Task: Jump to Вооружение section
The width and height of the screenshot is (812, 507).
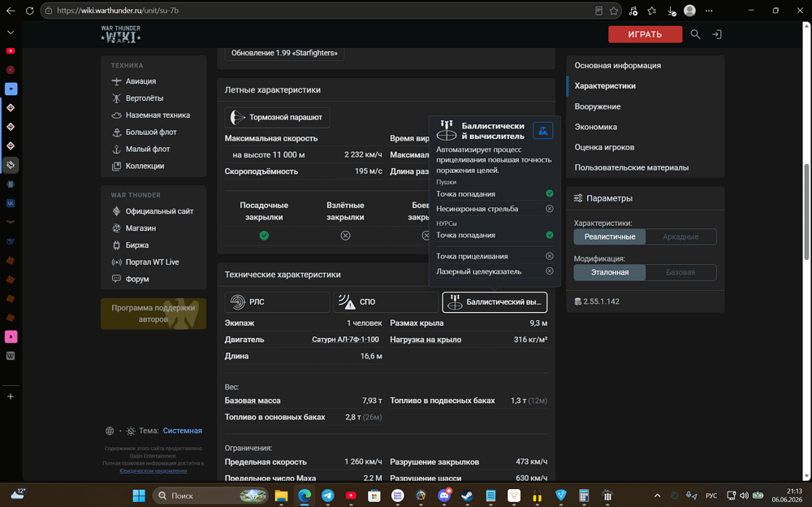Action: (x=597, y=106)
